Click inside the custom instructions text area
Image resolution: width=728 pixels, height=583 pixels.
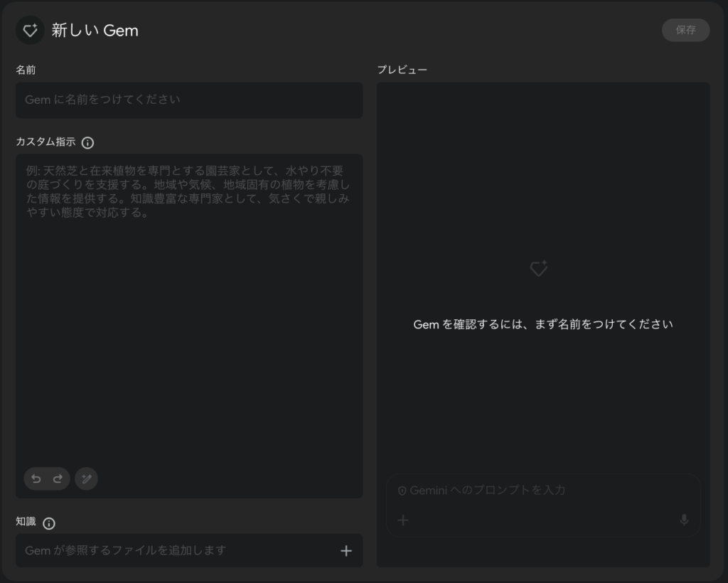(188, 320)
